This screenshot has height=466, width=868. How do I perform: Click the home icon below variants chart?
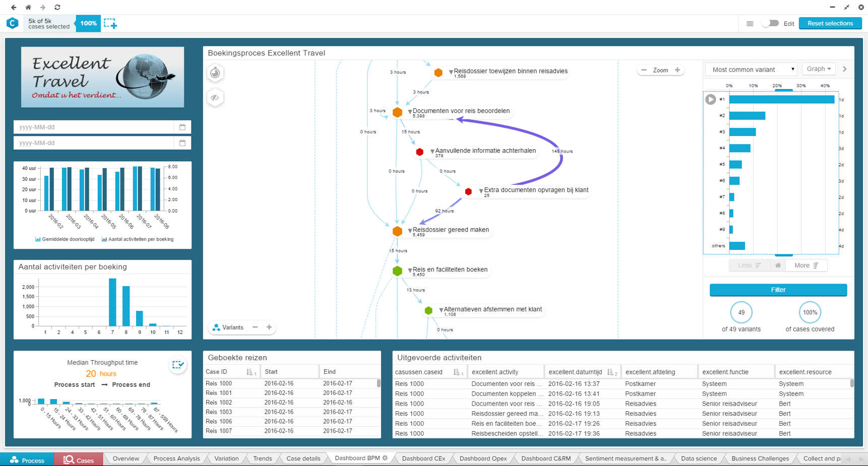(778, 265)
